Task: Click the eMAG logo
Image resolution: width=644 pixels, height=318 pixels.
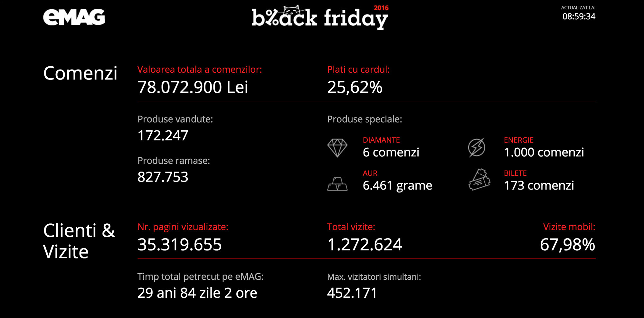Action: tap(74, 17)
